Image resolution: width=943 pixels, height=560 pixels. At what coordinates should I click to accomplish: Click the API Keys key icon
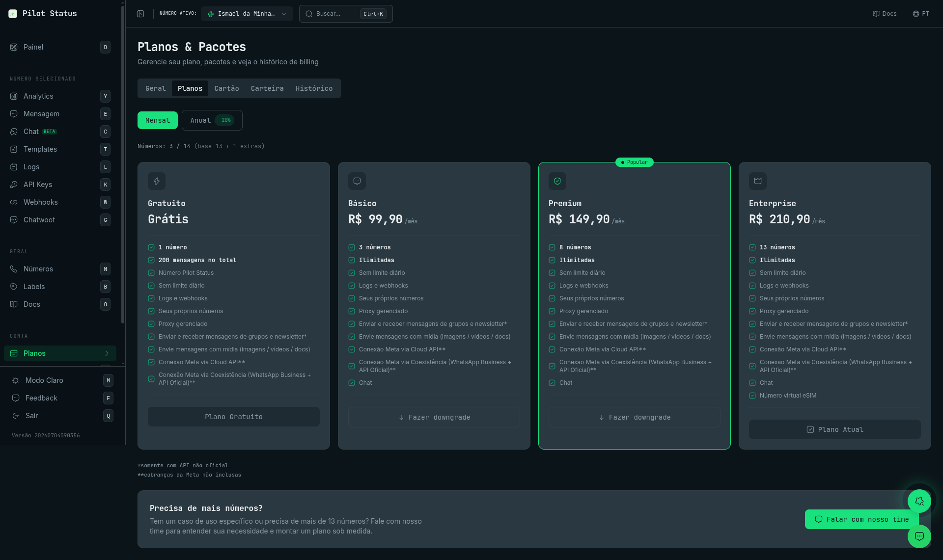[14, 185]
